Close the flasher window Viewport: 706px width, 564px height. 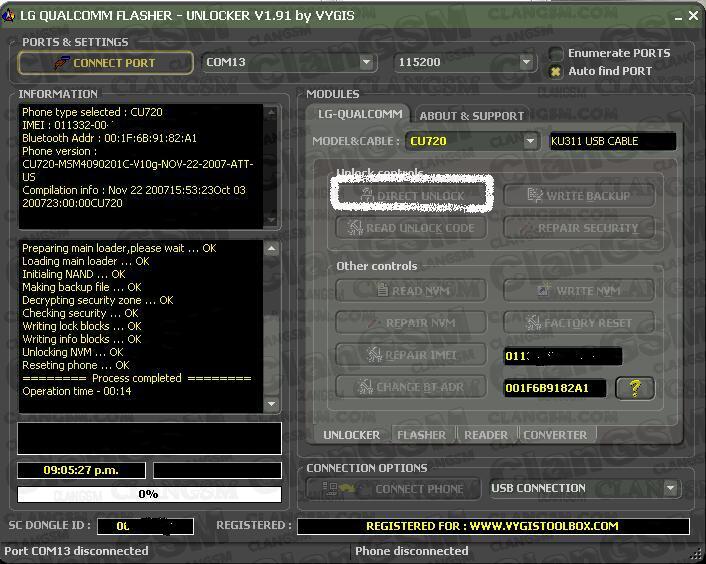694,16
